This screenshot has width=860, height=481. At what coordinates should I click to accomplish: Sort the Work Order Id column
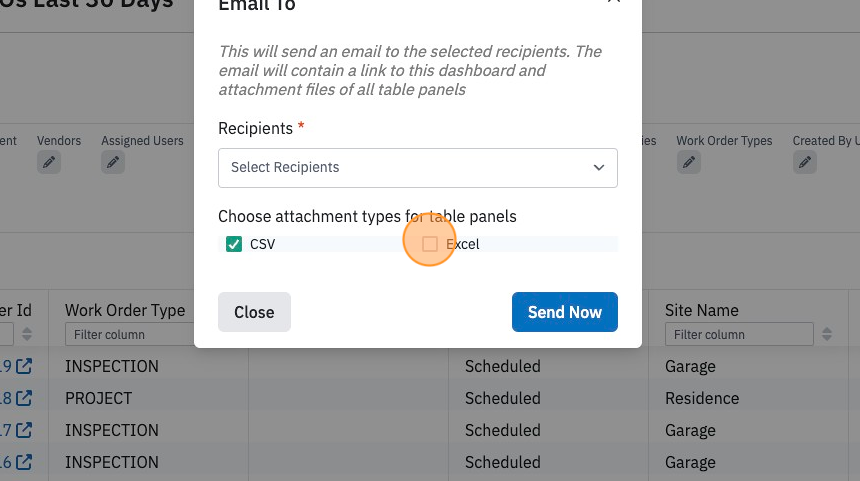(x=26, y=333)
